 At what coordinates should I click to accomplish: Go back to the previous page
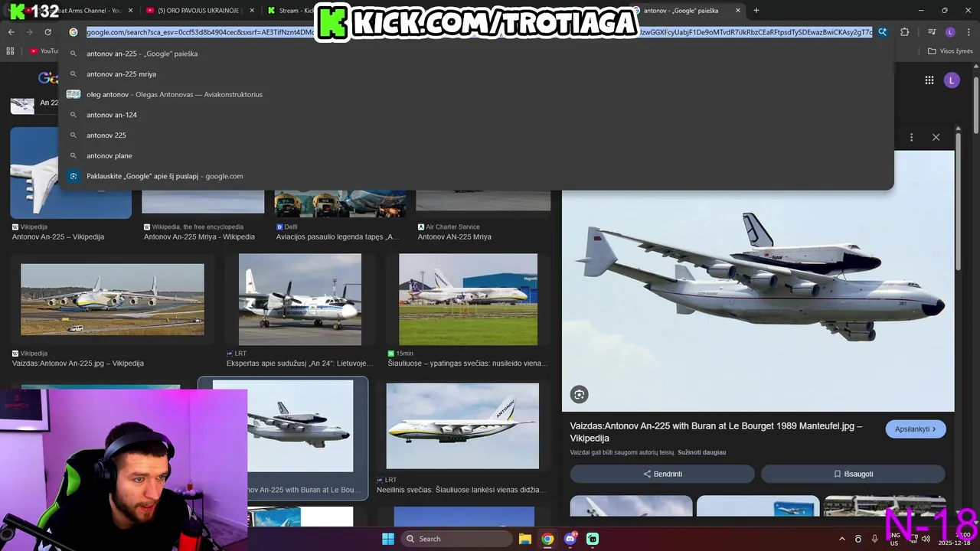tap(11, 32)
